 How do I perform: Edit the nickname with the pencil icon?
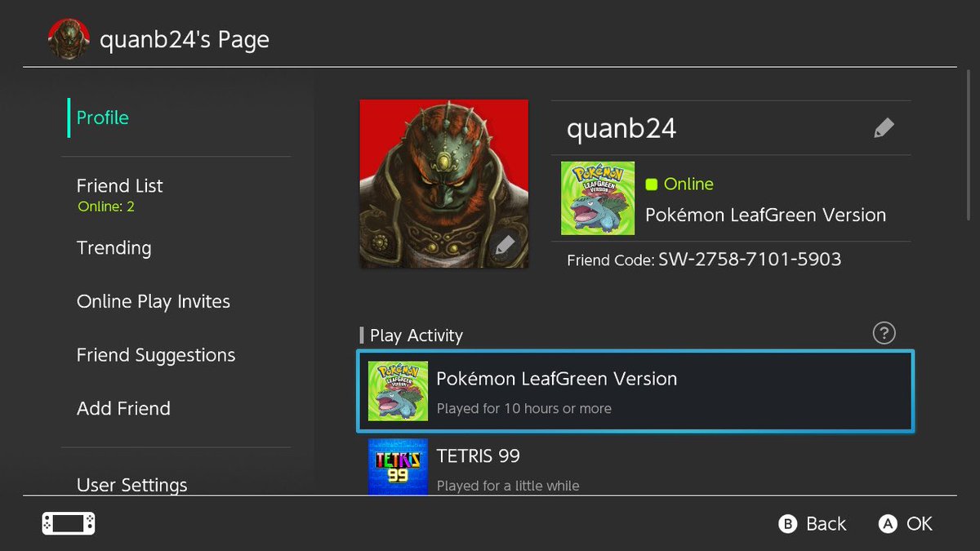pos(884,128)
